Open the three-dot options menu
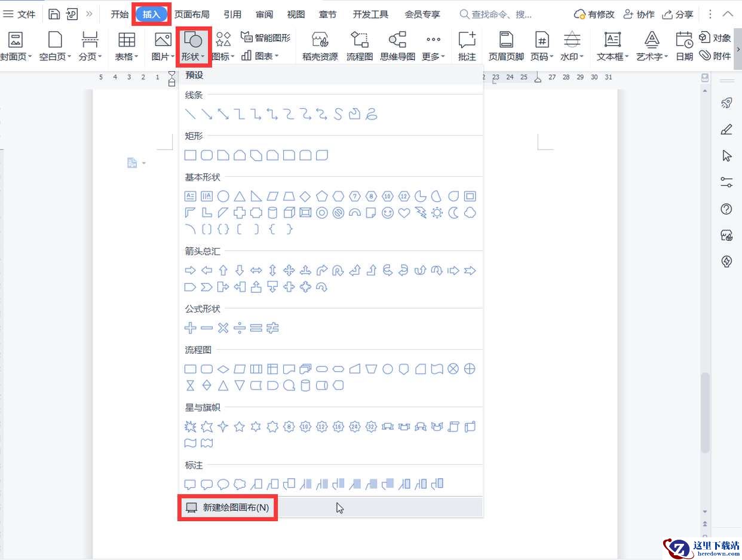Screen dimensions: 742x560 click(x=709, y=14)
